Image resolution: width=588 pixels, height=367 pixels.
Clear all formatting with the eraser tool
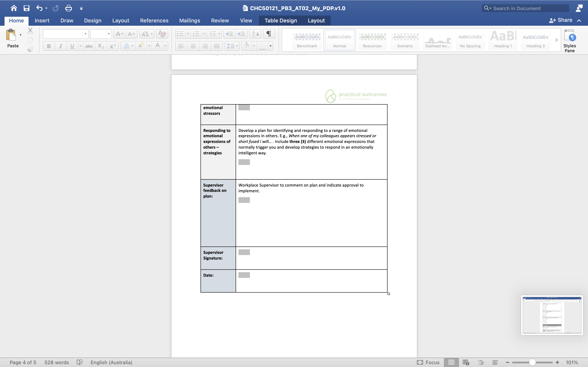pos(162,34)
